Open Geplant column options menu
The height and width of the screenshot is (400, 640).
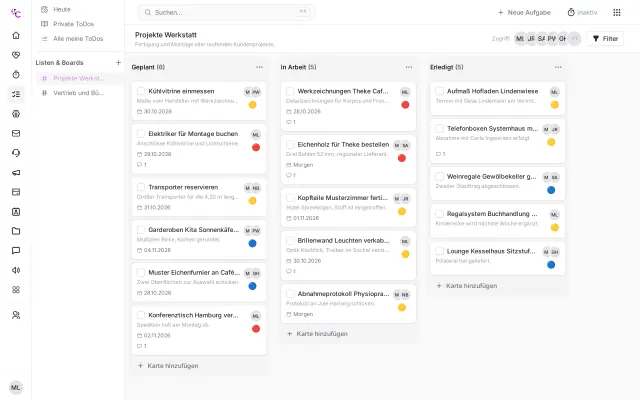pyautogui.click(x=260, y=67)
